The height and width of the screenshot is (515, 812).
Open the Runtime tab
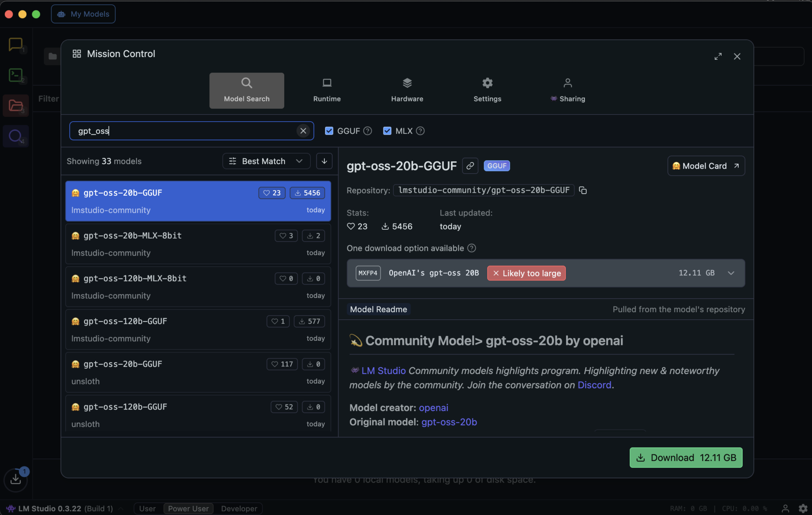click(327, 90)
